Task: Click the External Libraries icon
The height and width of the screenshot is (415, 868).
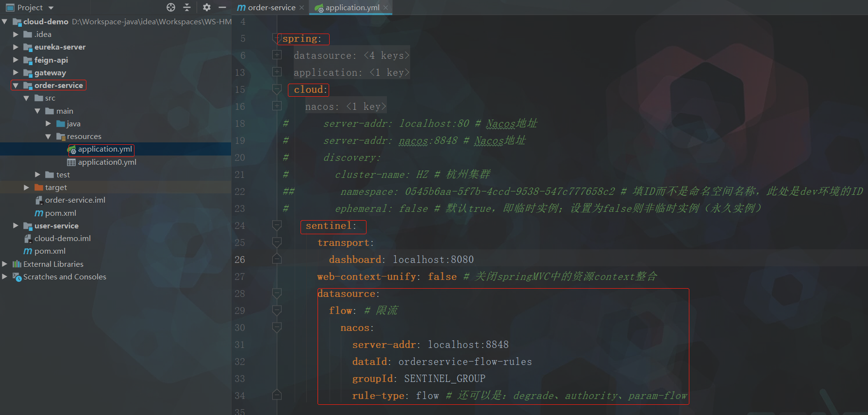Action: click(x=17, y=264)
